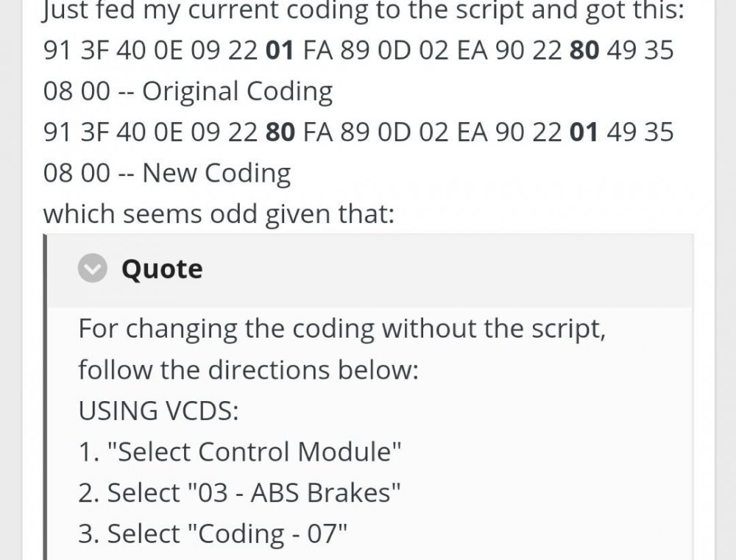Click "For changing the coding without the script"
736x560 pixels.
(342, 328)
